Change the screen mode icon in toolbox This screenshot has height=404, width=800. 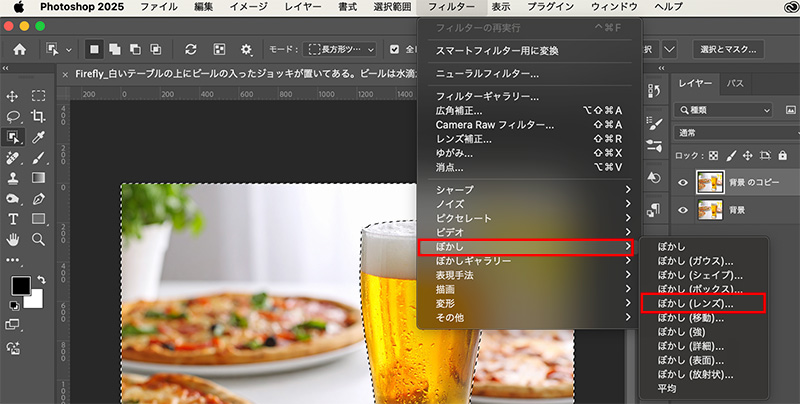tap(13, 324)
